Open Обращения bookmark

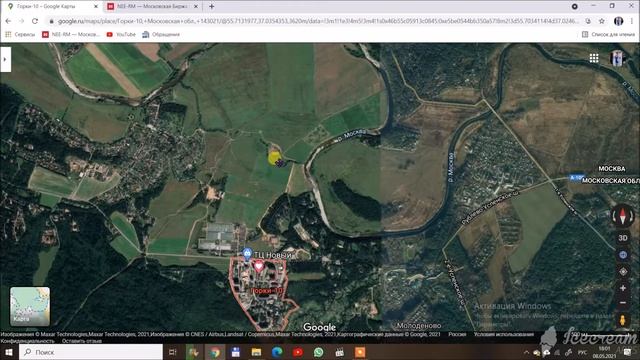pyautogui.click(x=161, y=35)
